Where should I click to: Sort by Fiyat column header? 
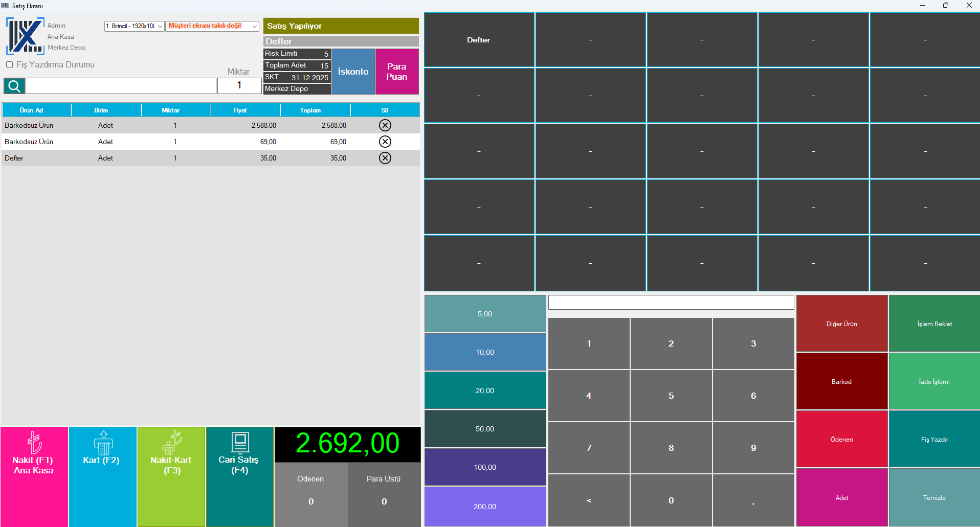tap(240, 110)
